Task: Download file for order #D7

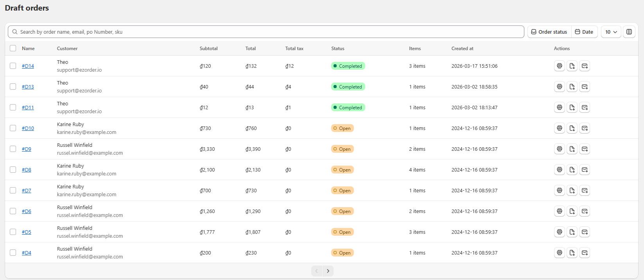Action: click(x=572, y=190)
